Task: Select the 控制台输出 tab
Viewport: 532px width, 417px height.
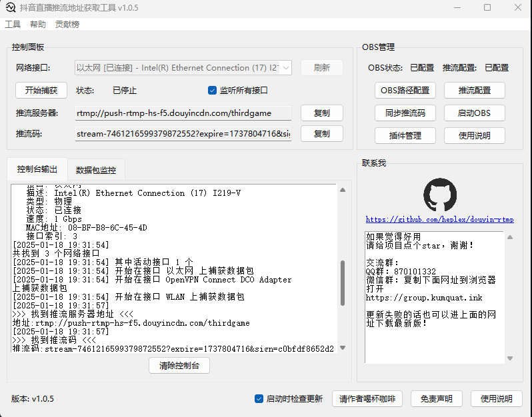Action: click(37, 169)
